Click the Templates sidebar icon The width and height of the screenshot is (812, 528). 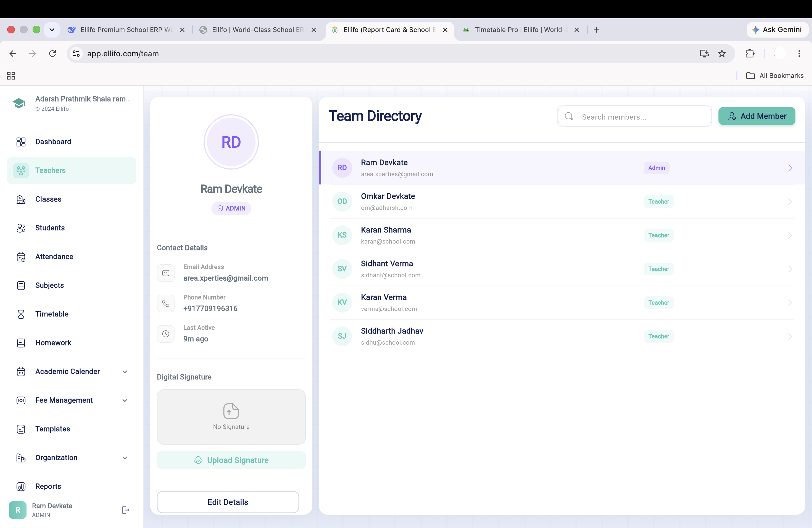tap(21, 429)
